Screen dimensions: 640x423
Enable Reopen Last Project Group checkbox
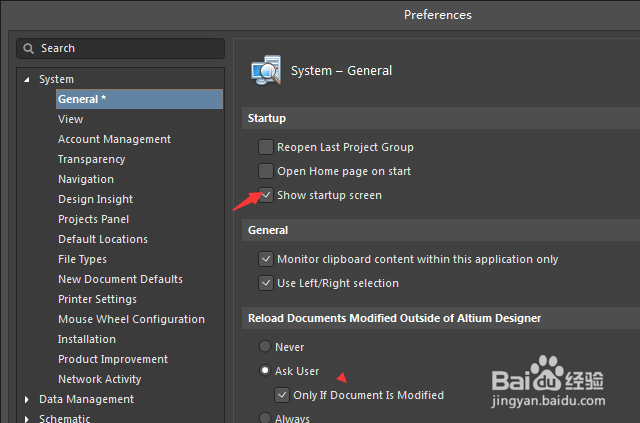pyautogui.click(x=266, y=147)
